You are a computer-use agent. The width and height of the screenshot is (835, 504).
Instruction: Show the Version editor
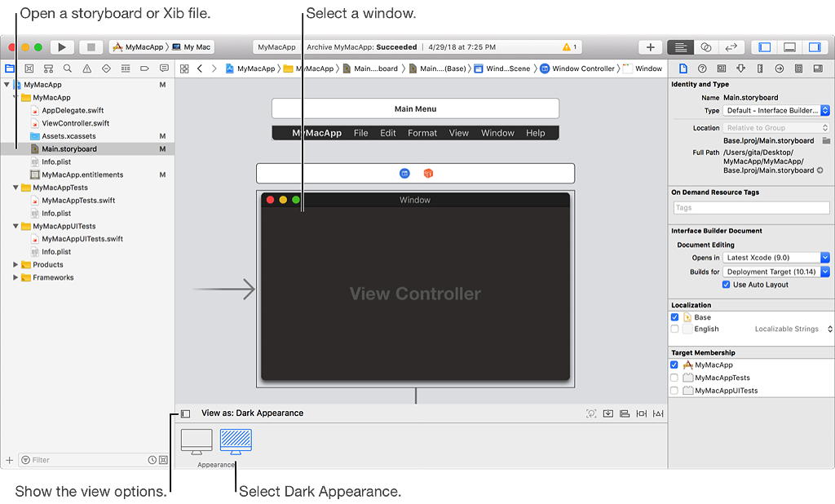coord(731,46)
